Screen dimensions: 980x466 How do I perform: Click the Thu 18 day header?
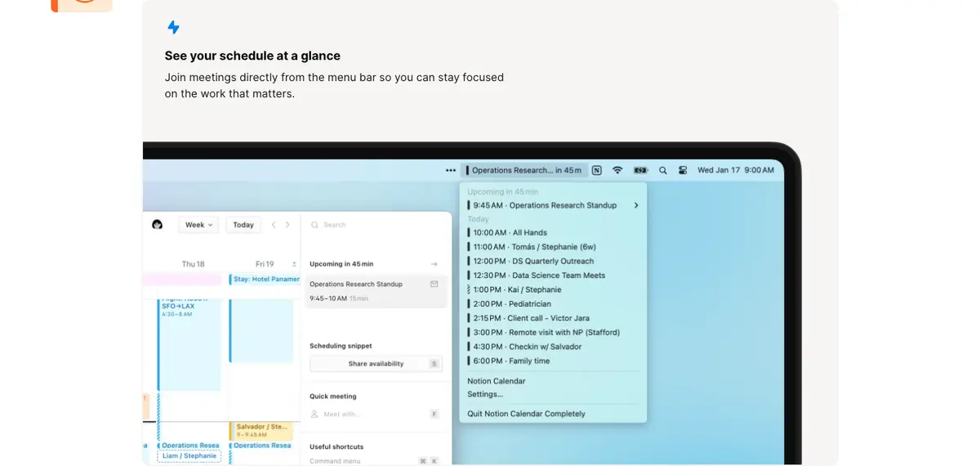193,264
